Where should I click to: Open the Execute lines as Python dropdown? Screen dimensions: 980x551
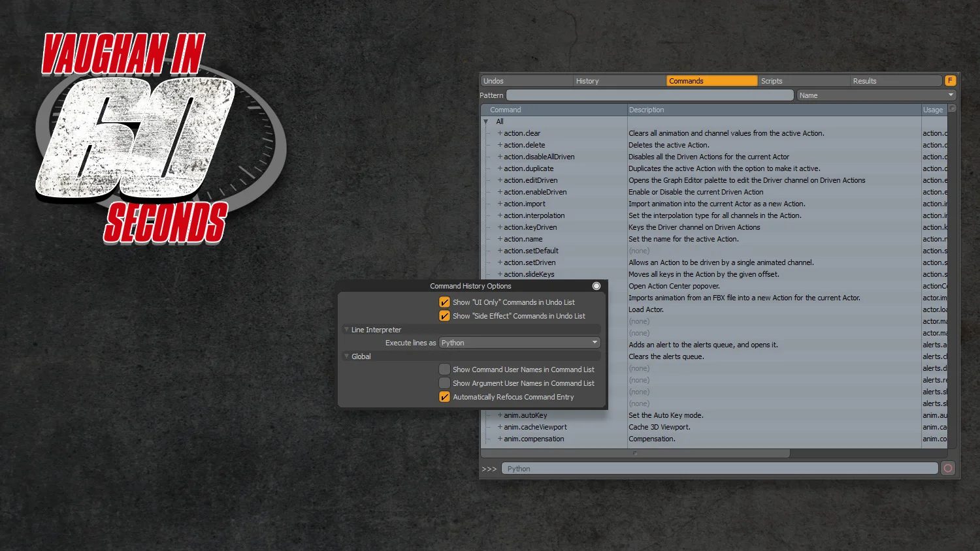click(x=519, y=343)
